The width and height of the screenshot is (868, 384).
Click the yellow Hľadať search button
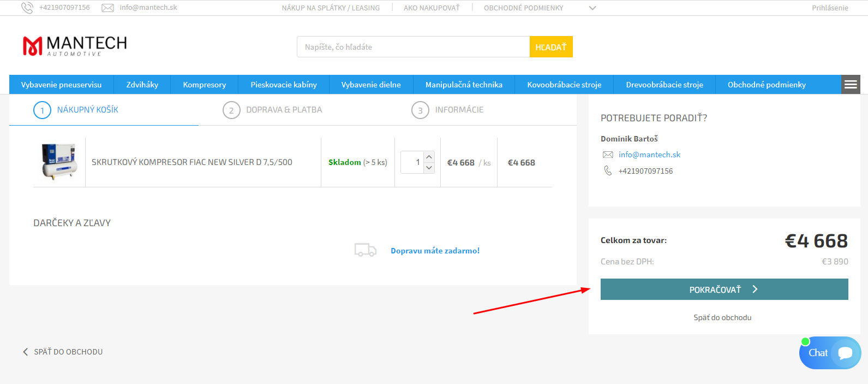(551, 47)
